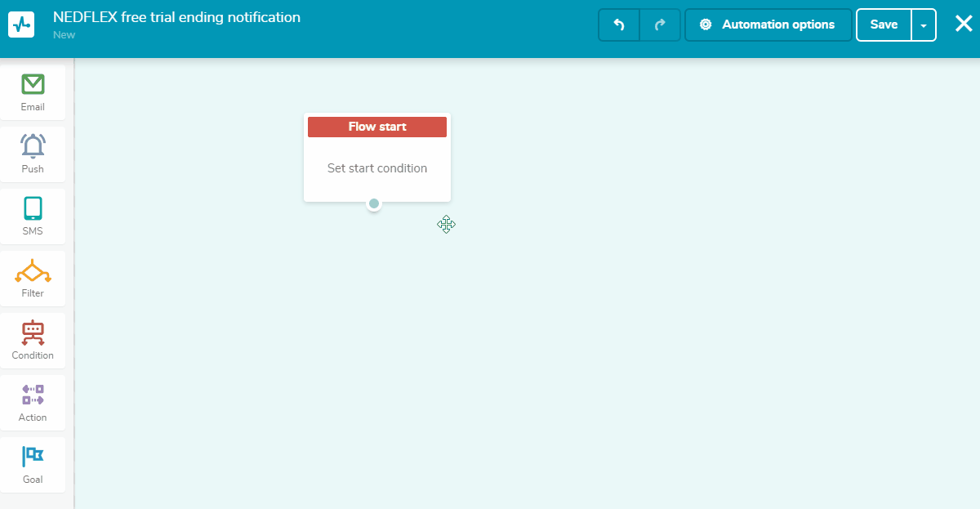Image resolution: width=980 pixels, height=509 pixels.
Task: Close the automation editor with the X
Action: click(x=963, y=24)
